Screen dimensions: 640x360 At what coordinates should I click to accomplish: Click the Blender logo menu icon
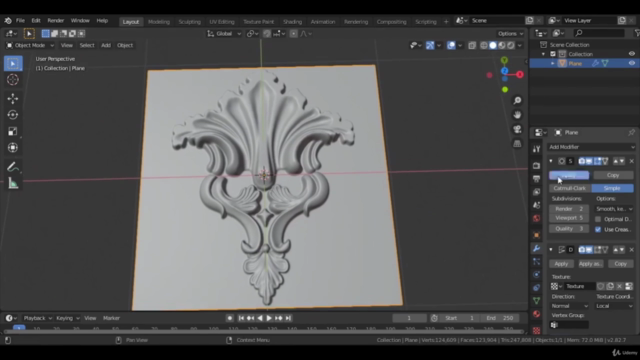coord(8,20)
